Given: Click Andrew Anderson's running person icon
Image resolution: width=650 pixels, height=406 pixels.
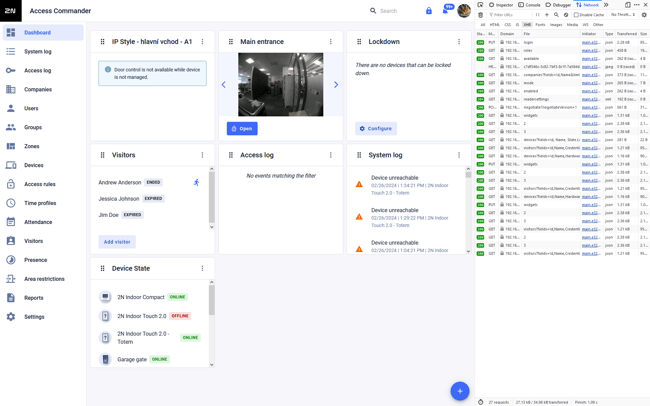Looking at the screenshot, I should (x=196, y=182).
